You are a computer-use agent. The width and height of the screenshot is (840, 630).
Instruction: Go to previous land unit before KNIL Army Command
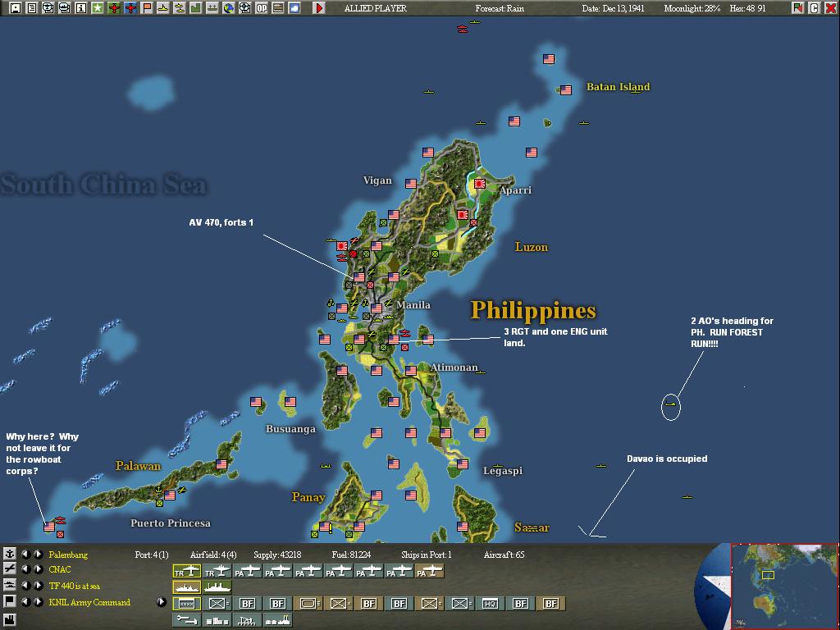25,601
